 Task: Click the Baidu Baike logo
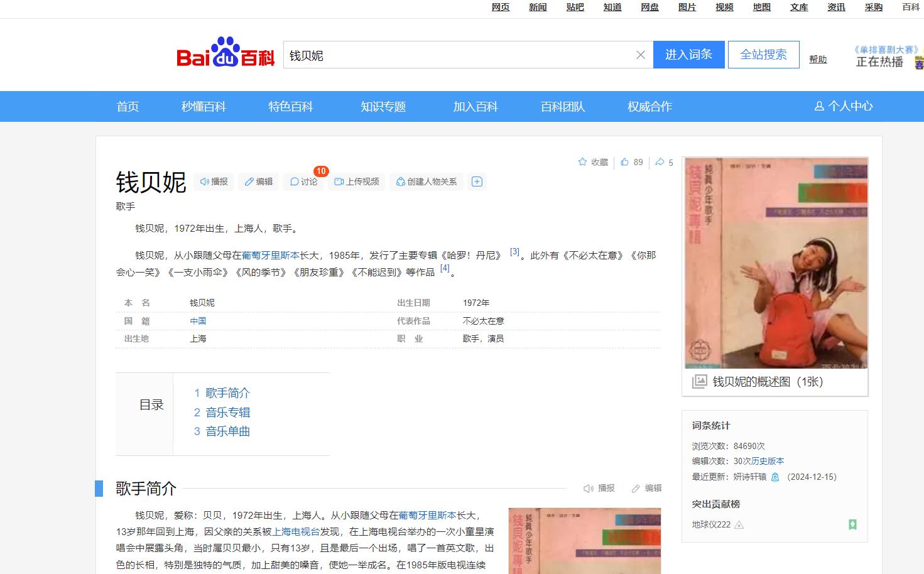(226, 52)
